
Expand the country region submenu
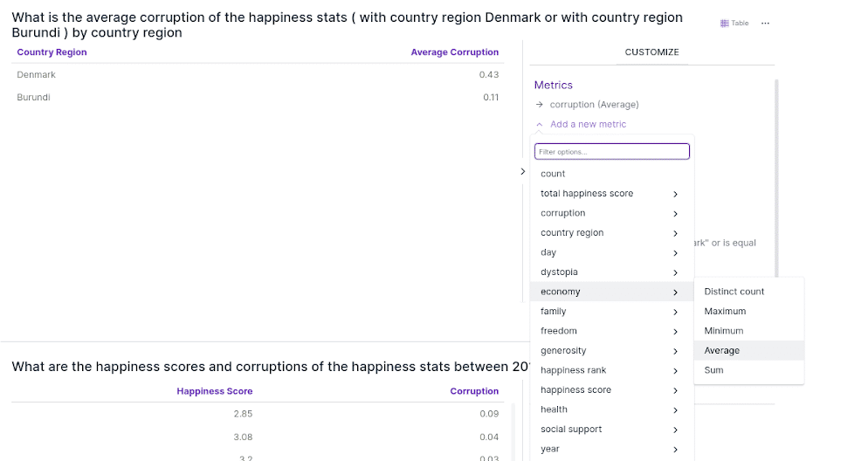pos(675,233)
